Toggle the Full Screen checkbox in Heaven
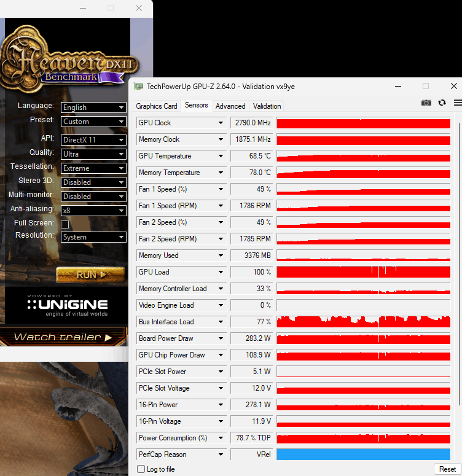 (x=65, y=224)
